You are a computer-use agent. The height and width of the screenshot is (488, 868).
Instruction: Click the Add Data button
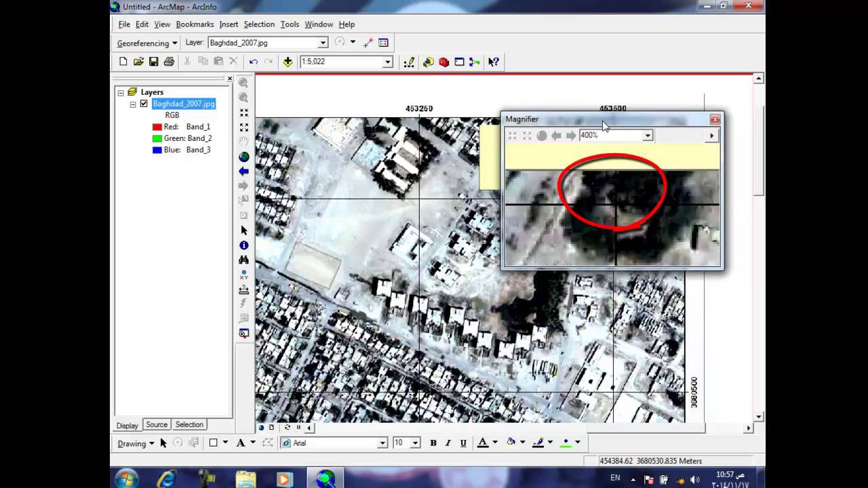288,62
